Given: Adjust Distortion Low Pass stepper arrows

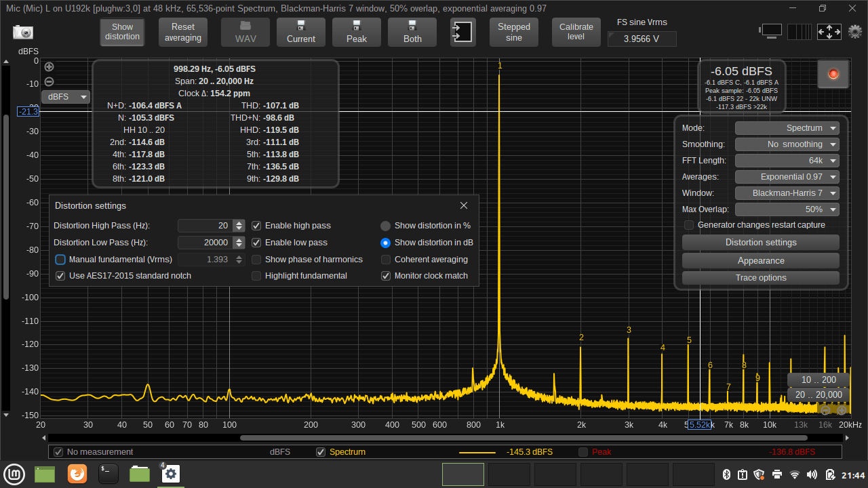Looking at the screenshot, I should (x=239, y=243).
